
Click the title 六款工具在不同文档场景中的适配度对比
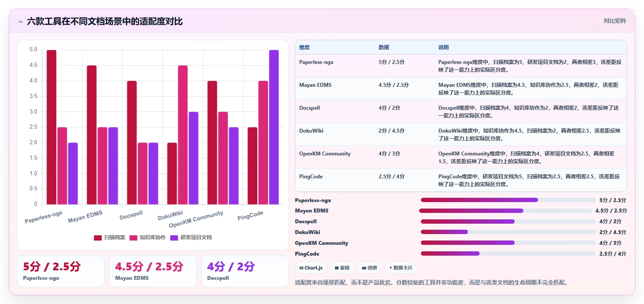pos(105,21)
